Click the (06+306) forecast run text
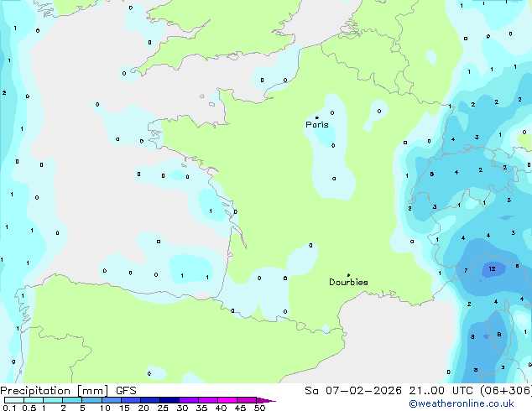 [x=505, y=391]
